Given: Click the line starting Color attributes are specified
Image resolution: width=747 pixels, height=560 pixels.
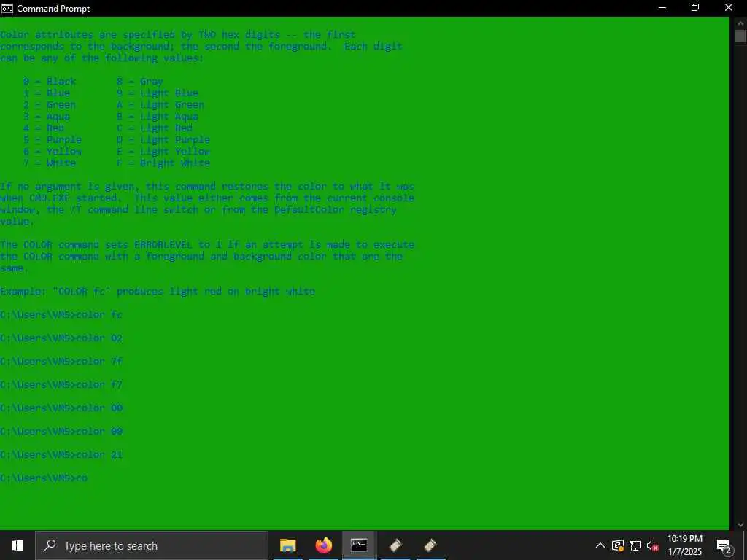Looking at the screenshot, I should 178,34.
